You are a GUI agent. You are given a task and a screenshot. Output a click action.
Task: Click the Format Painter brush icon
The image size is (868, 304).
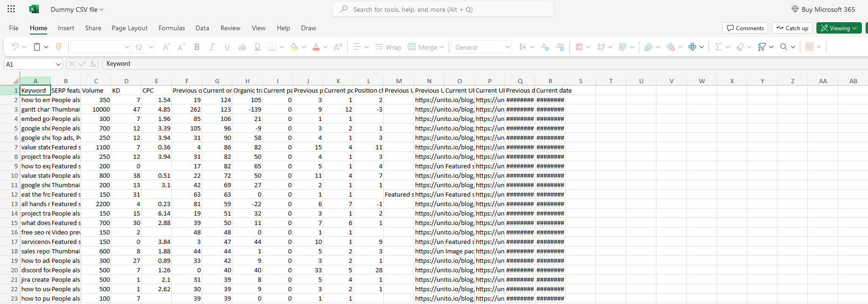pyautogui.click(x=59, y=47)
